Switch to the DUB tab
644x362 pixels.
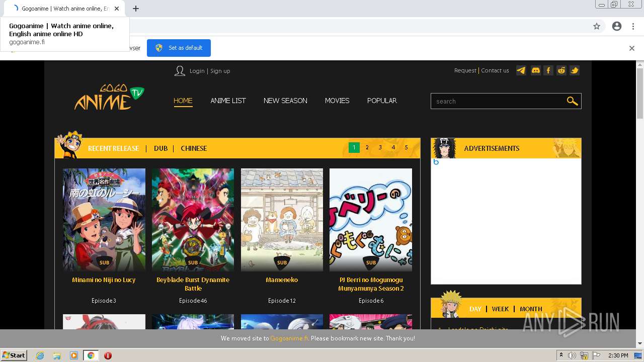coord(160,148)
